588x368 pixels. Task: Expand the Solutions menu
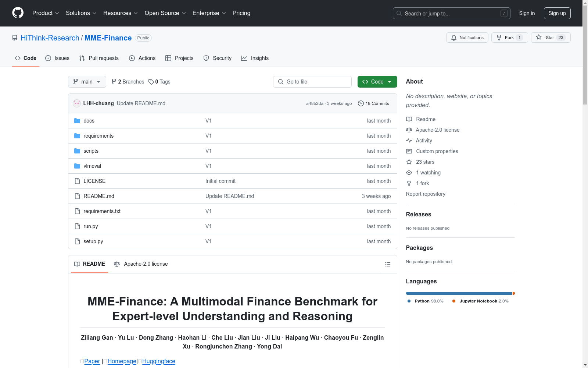[x=81, y=13]
